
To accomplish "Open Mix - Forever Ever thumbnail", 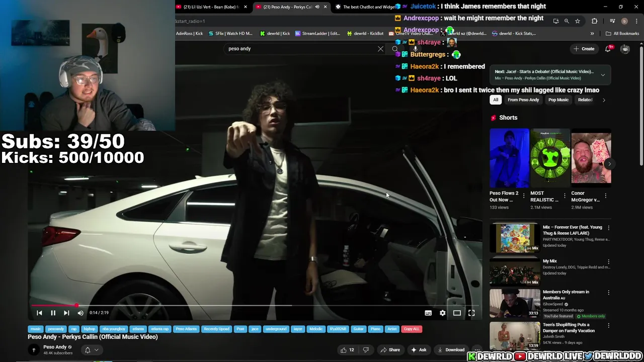I will [515, 238].
